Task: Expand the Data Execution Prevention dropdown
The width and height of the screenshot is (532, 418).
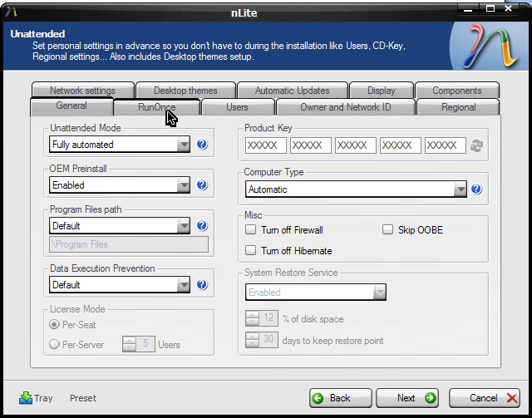Action: [120, 285]
